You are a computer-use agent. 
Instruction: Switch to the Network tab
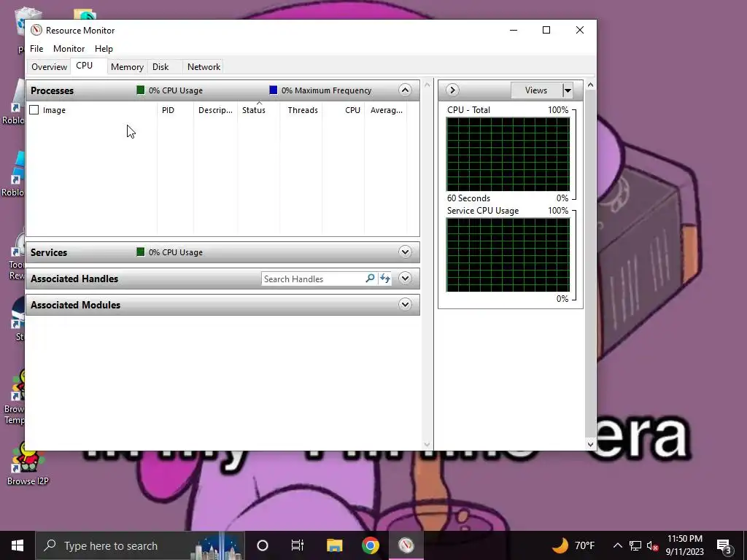(204, 66)
